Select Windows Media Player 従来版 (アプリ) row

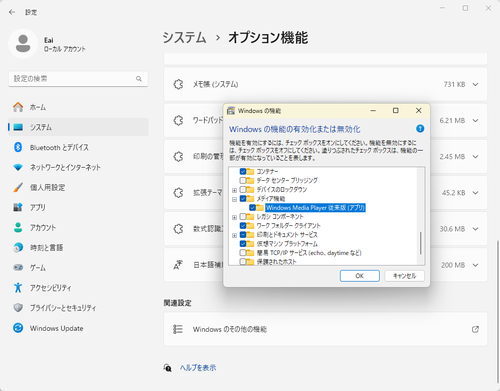click(315, 208)
